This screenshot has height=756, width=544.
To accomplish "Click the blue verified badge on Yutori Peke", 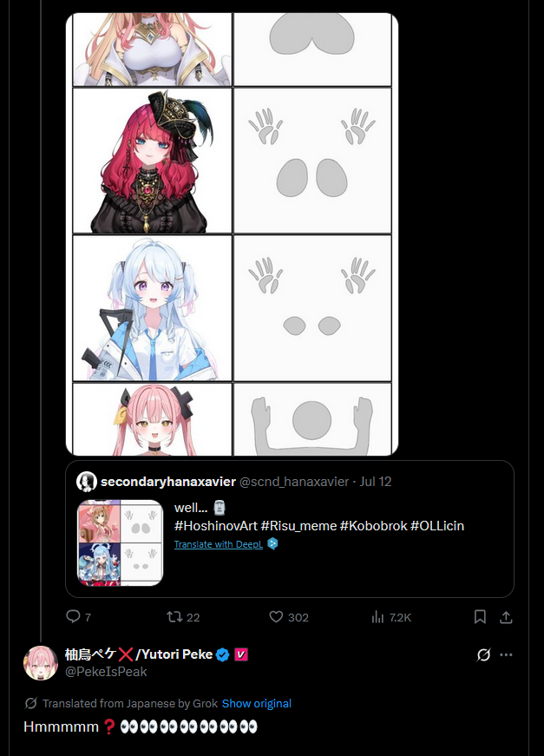I will [x=223, y=654].
